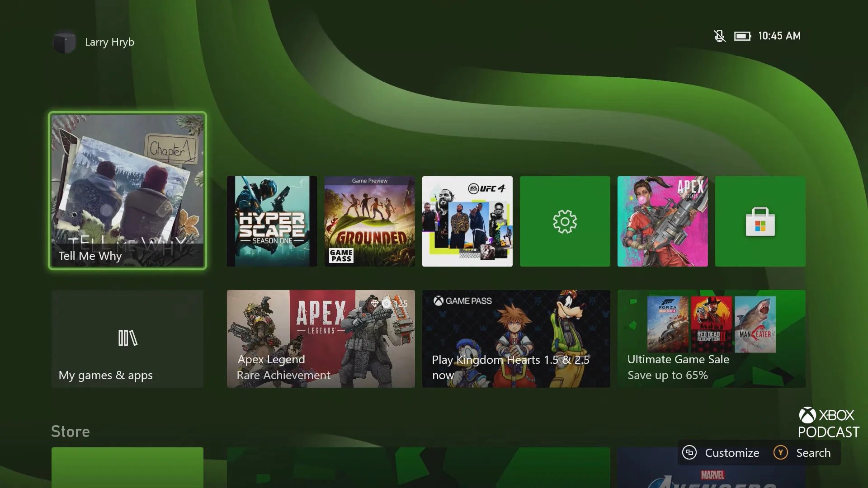
Task: Launch the pink Apex Legends tile
Action: pyautogui.click(x=663, y=221)
